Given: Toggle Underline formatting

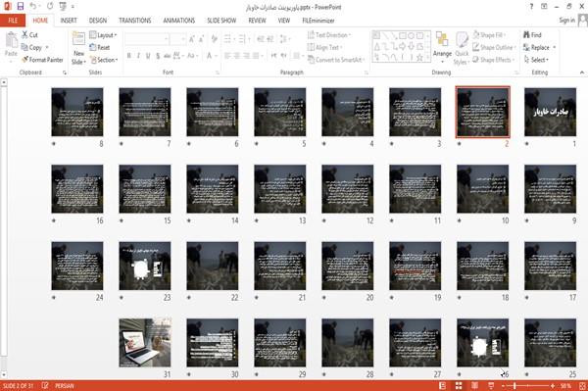Looking at the screenshot, I should [x=148, y=56].
